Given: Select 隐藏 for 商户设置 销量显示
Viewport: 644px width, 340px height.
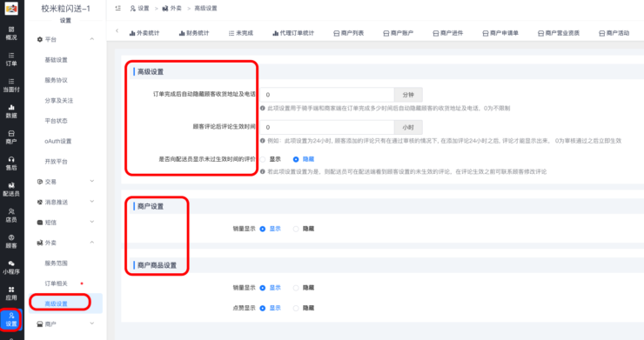Looking at the screenshot, I should click(296, 229).
